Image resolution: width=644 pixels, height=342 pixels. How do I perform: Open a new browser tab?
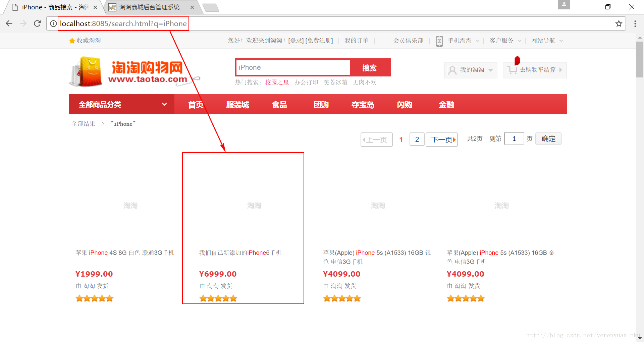[211, 7]
